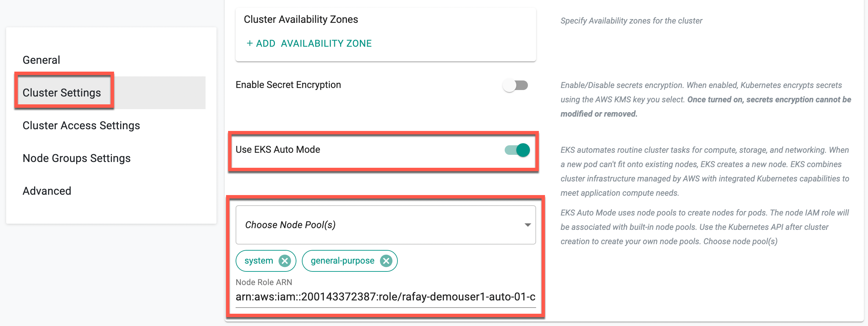Expand the node pool dropdown arrow
868x326 pixels.
point(528,225)
